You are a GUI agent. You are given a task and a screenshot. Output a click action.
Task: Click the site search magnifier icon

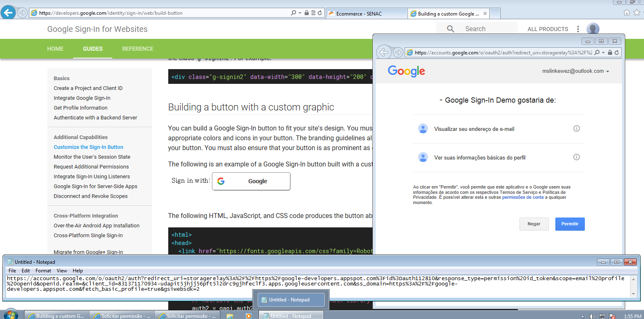(x=450, y=29)
